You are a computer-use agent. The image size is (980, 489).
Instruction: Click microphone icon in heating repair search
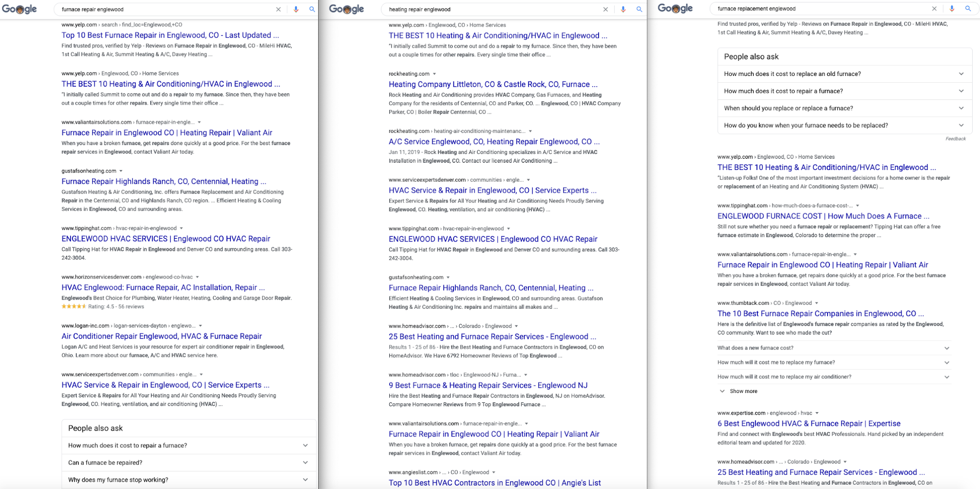[x=623, y=9]
